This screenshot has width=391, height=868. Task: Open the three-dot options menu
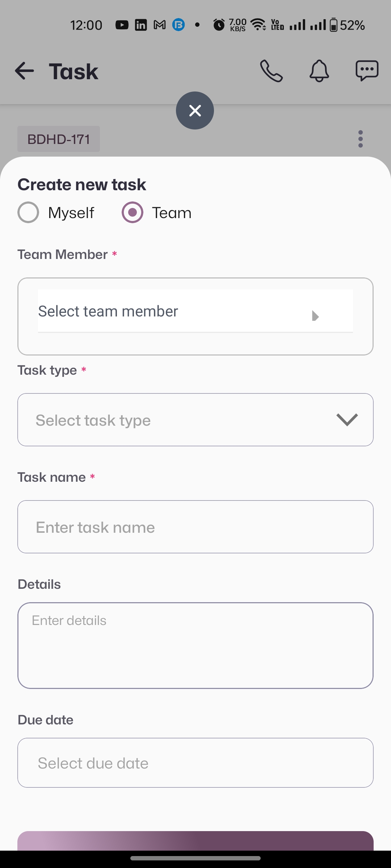pos(360,139)
